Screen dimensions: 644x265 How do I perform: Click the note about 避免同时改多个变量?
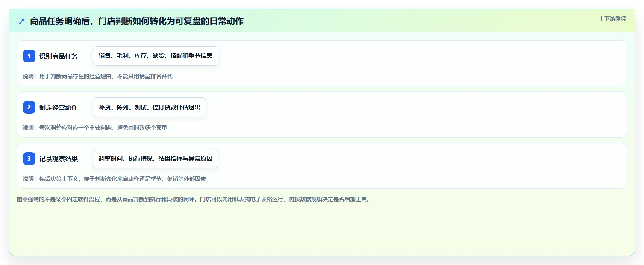pos(95,127)
